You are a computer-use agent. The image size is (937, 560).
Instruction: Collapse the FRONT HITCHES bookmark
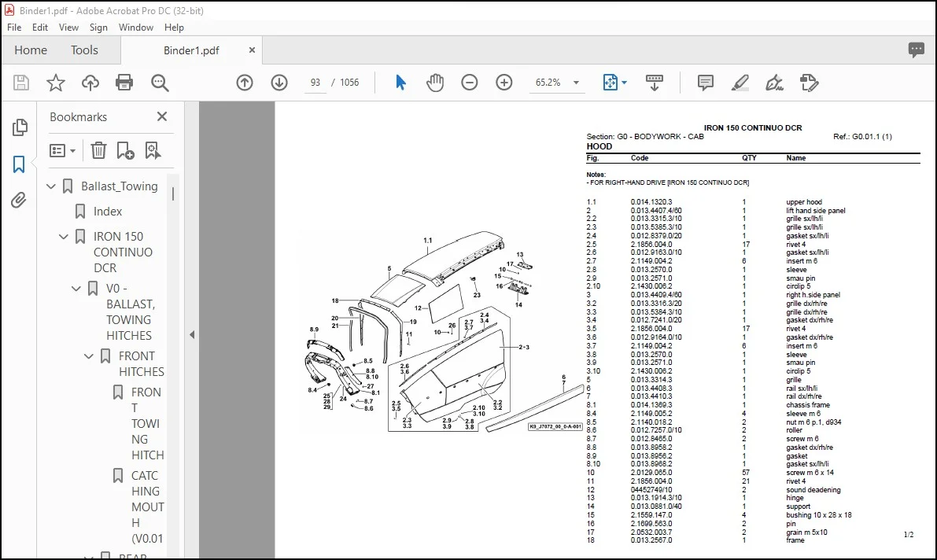(89, 356)
